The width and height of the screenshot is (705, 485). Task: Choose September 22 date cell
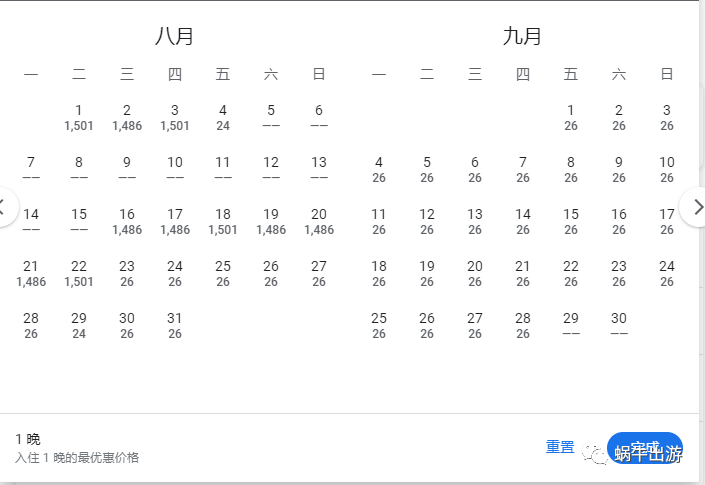571,274
